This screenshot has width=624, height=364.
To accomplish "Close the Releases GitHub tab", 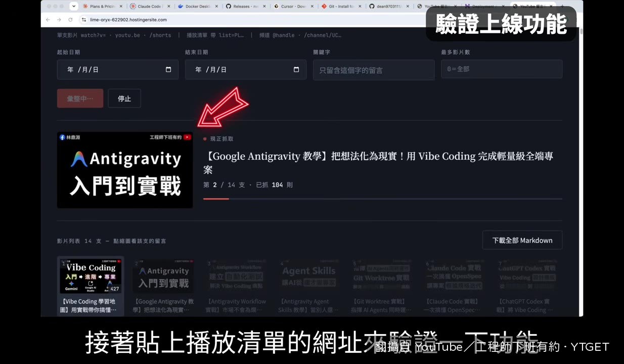I will pyautogui.click(x=264, y=7).
